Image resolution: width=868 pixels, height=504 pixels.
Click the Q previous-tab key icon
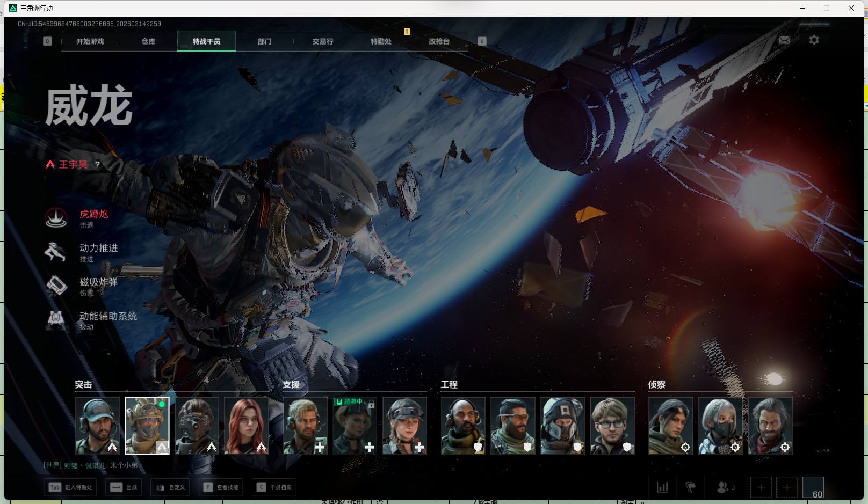pos(48,41)
